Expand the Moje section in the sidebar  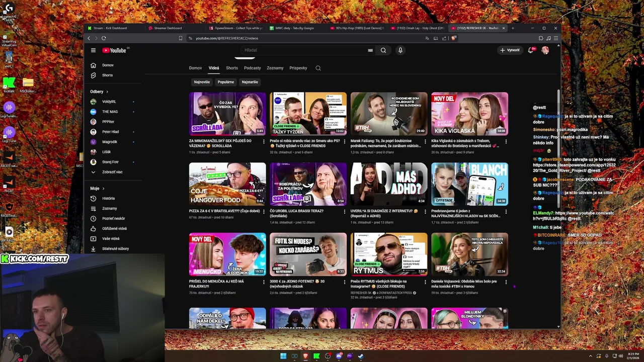click(x=97, y=189)
